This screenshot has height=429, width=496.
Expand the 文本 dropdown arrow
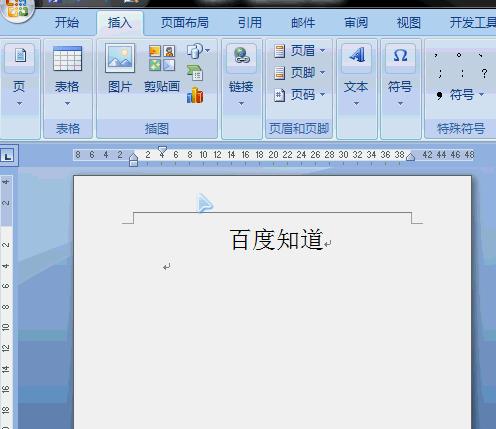pyautogui.click(x=356, y=104)
